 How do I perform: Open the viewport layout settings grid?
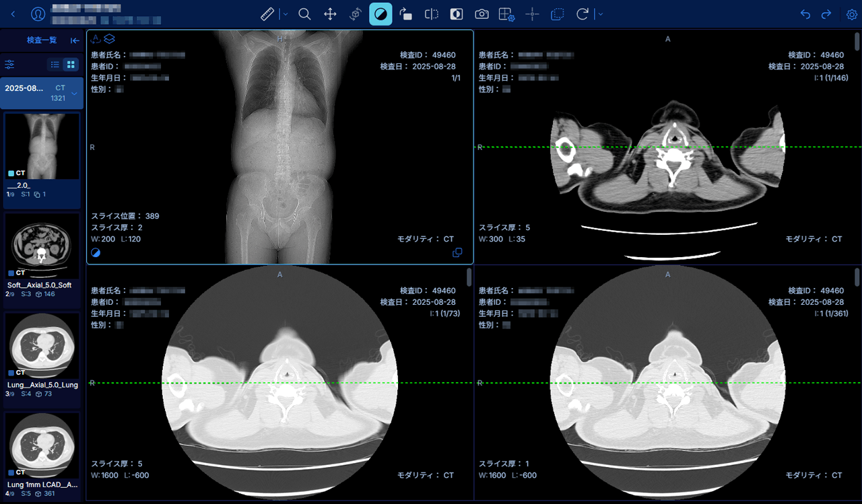click(506, 14)
